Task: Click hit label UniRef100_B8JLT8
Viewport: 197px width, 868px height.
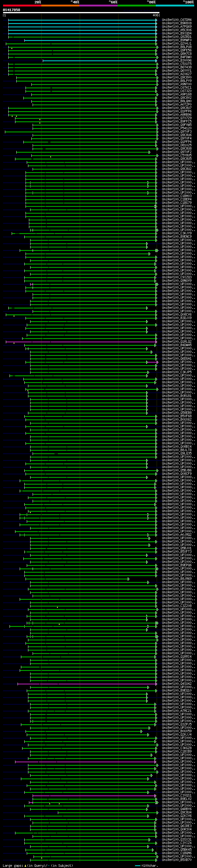Action: 176,450
